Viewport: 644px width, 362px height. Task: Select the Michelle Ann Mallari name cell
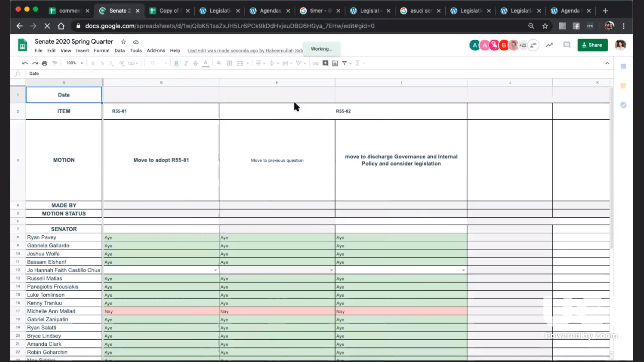coord(64,311)
